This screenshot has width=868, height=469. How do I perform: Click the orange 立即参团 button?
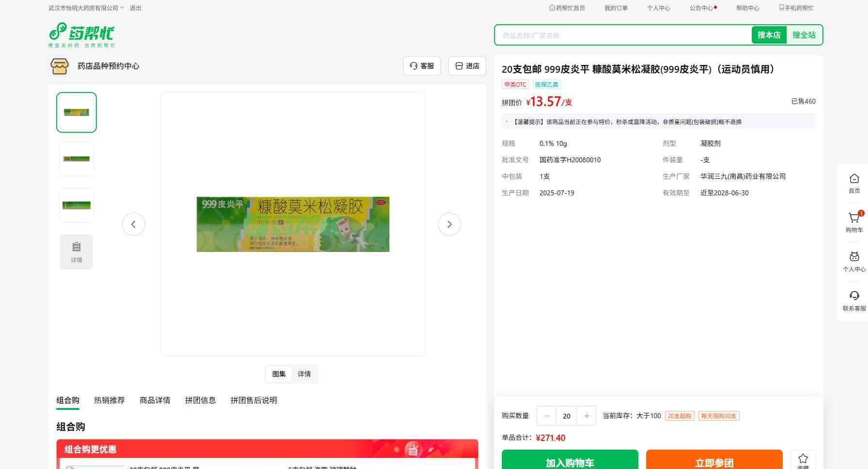pos(714,462)
